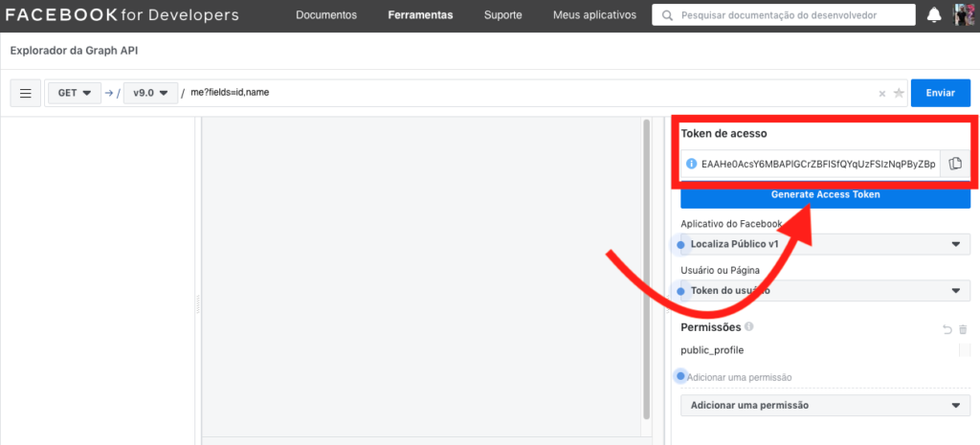Expand the Token do usuário dropdown
Screen dimensions: 980x445
pos(825,291)
